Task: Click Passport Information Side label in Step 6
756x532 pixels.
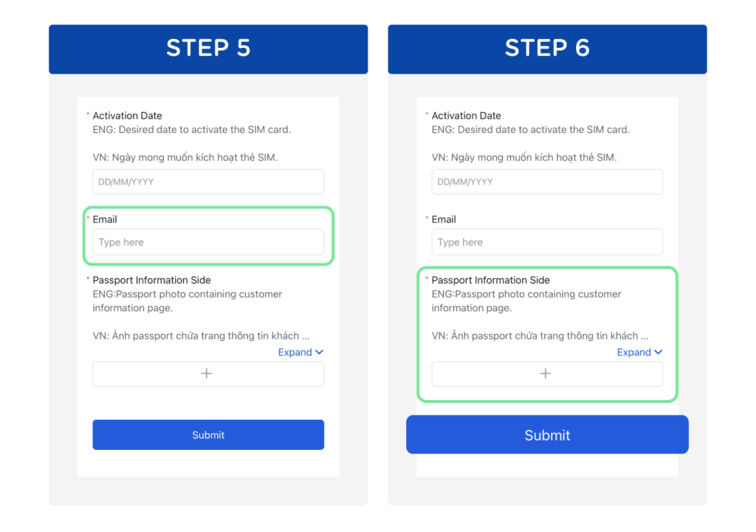Action: click(490, 280)
